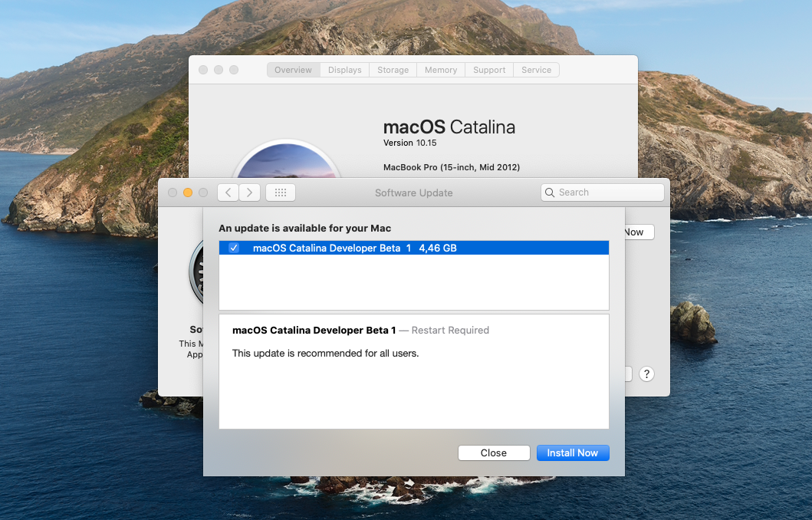
Task: Click 'This update is recommended for all users' text
Action: [x=325, y=354]
